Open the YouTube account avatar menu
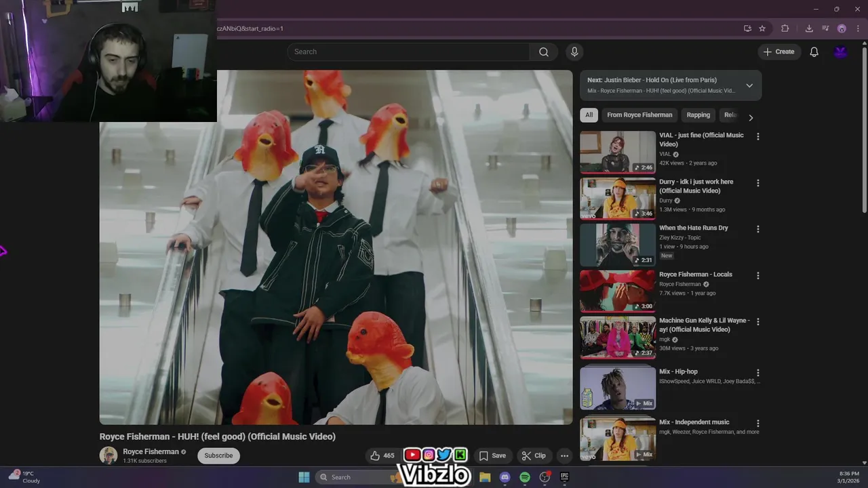Viewport: 868px width, 488px height. tap(841, 52)
